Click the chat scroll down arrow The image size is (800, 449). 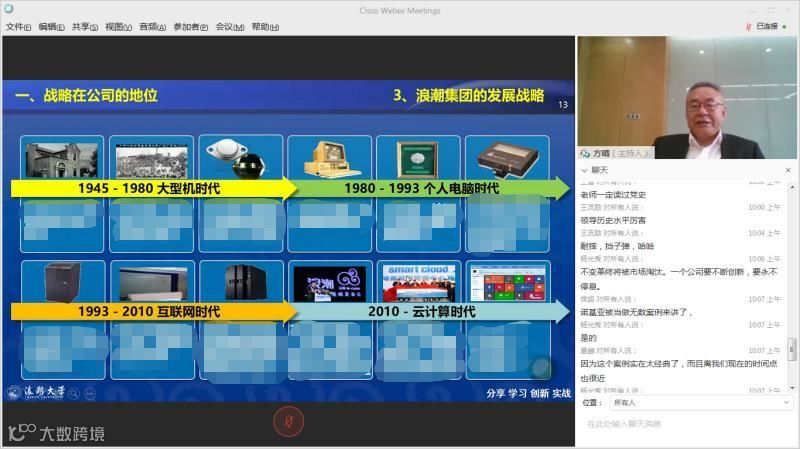(792, 388)
